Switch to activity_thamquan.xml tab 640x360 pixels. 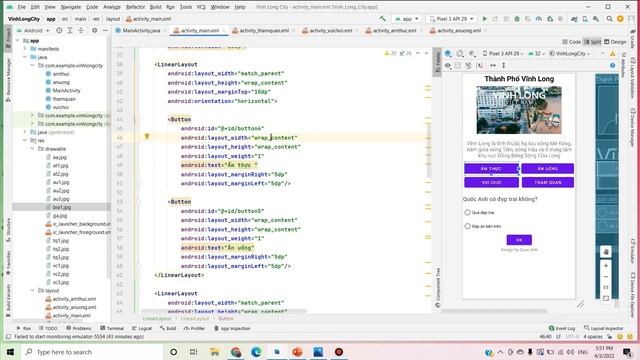click(264, 31)
